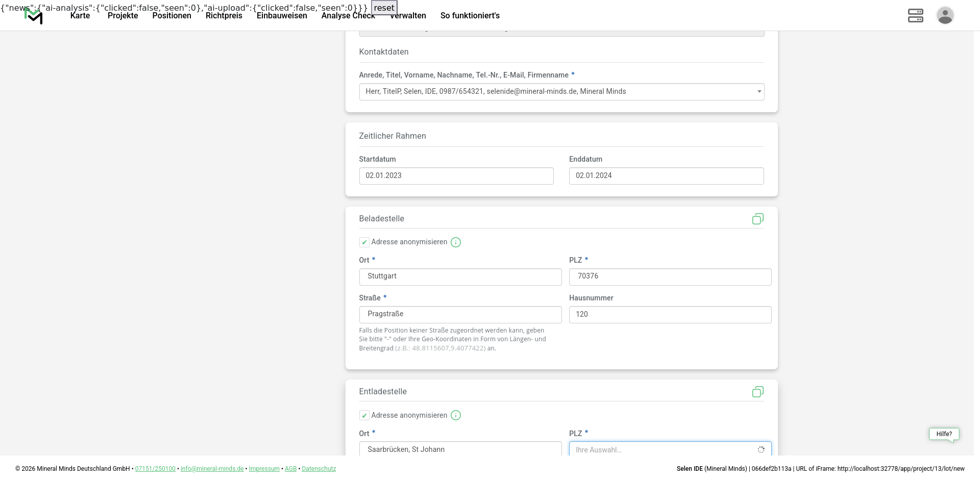
Task: Show info icon for Entladestelle address anonymization
Action: [456, 415]
